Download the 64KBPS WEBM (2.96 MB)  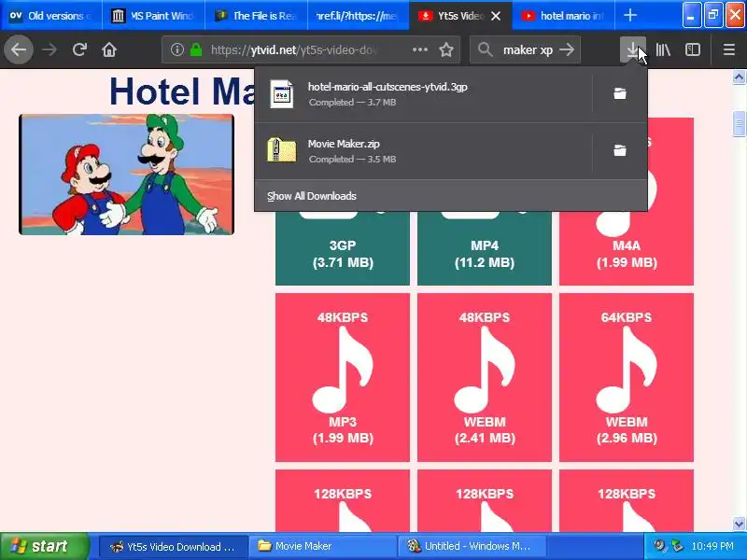(x=626, y=377)
